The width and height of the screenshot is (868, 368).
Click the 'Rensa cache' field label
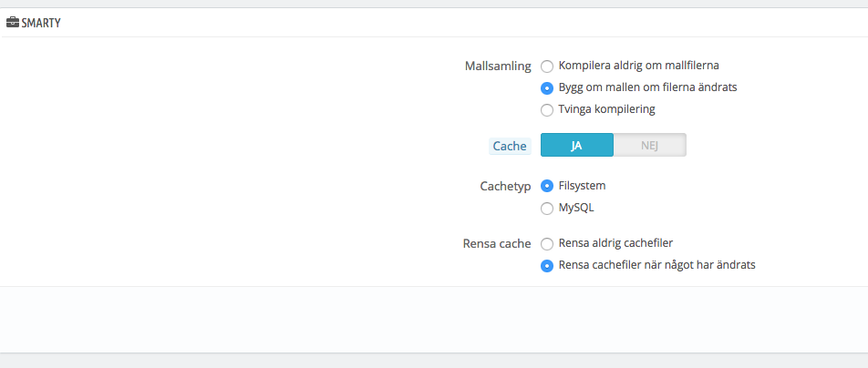[497, 244]
